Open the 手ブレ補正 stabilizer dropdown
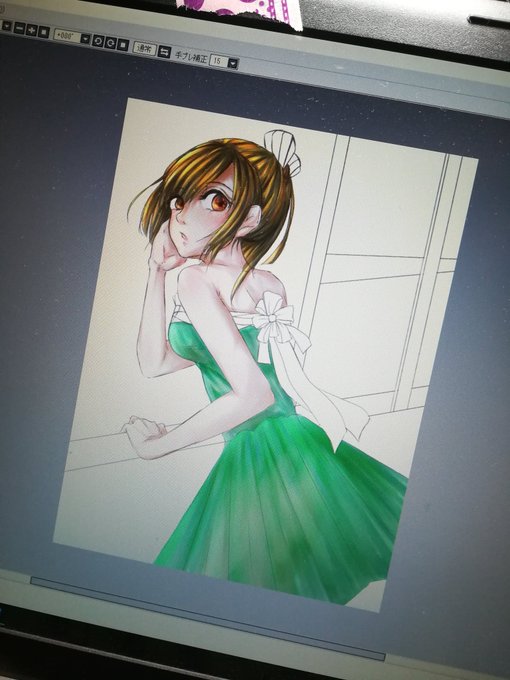This screenshot has width=510, height=680. point(233,63)
